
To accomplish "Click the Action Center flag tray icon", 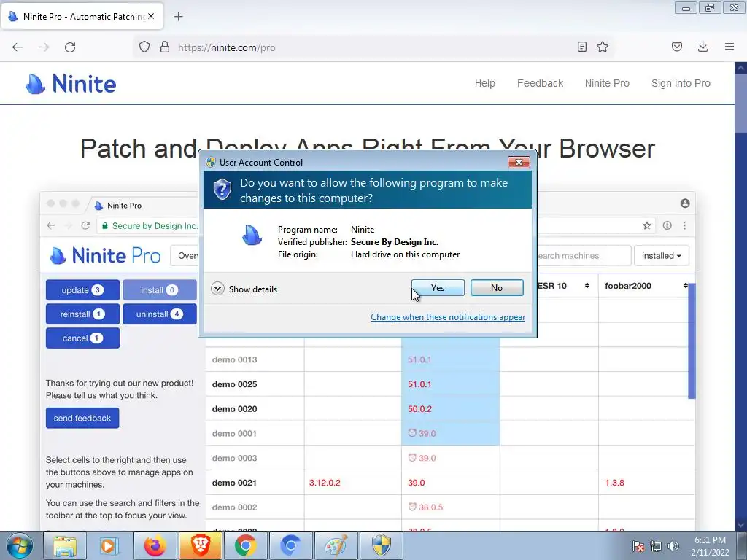I will click(x=638, y=546).
